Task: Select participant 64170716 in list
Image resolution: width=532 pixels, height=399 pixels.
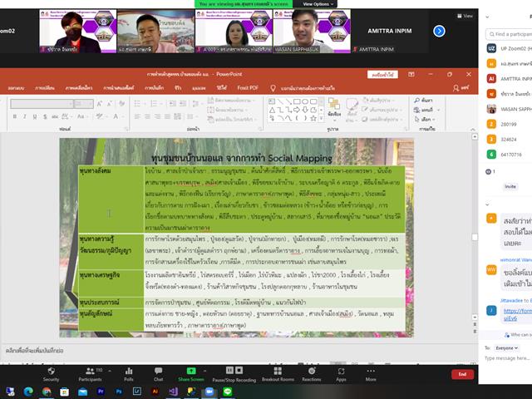Action: pyautogui.click(x=509, y=155)
